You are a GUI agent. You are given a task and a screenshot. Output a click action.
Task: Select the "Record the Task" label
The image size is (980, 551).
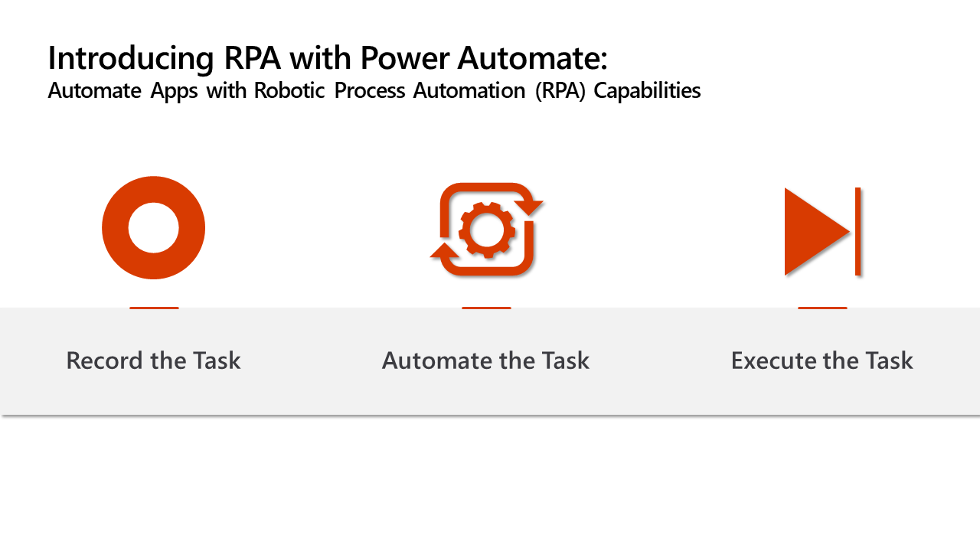tap(153, 360)
